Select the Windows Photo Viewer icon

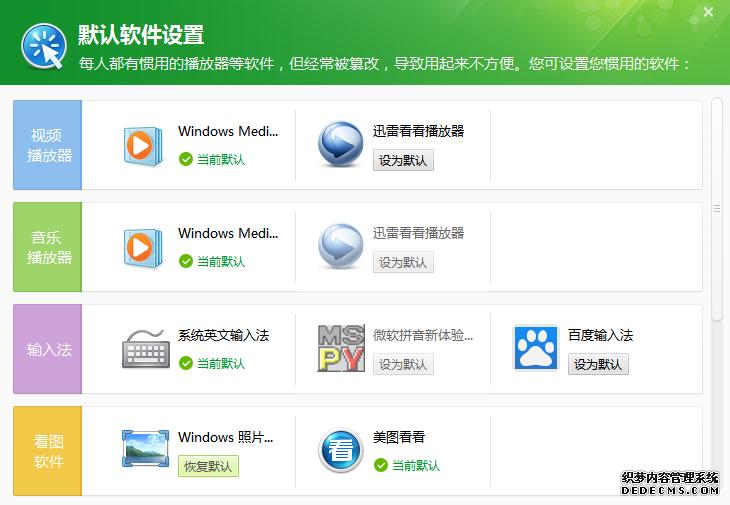click(145, 450)
